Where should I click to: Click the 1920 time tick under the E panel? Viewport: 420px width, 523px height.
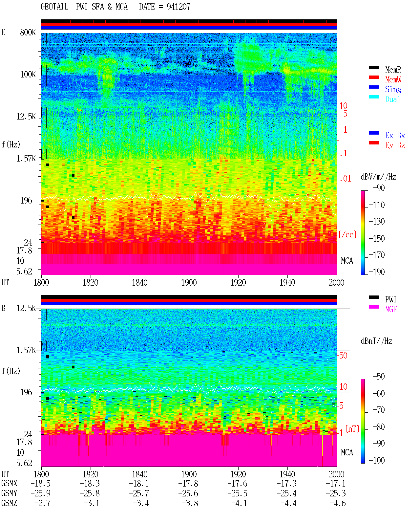pos(238,282)
